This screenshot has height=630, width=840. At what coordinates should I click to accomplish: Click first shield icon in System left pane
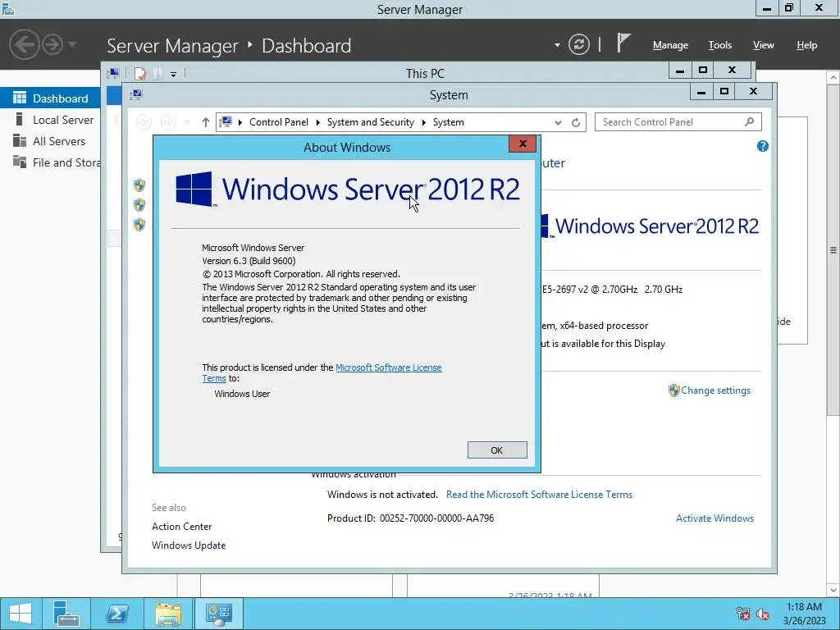(139, 185)
